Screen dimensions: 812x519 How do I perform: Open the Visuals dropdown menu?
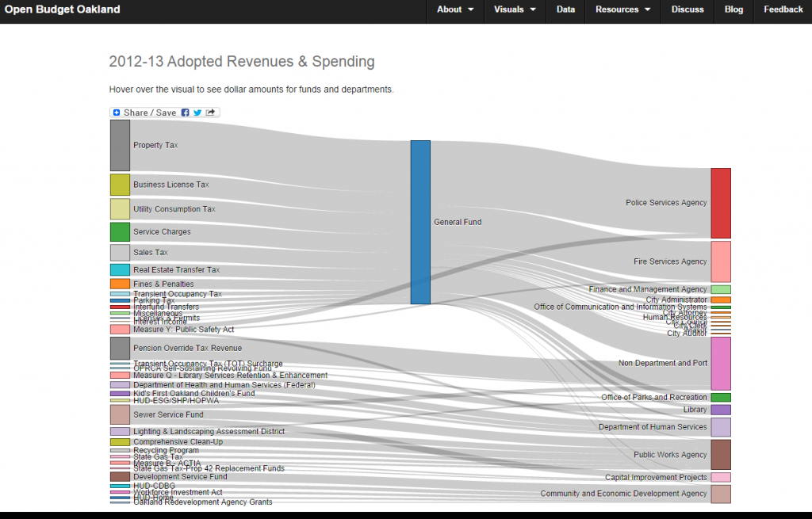[x=515, y=10]
